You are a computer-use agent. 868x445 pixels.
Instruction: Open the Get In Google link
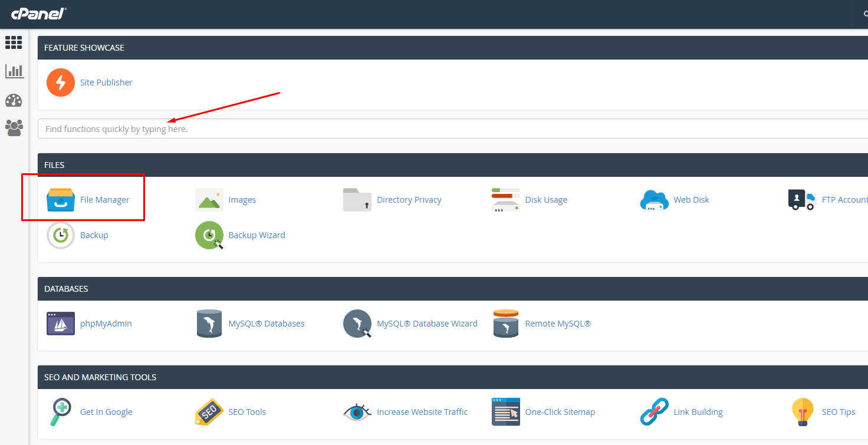[x=106, y=412]
